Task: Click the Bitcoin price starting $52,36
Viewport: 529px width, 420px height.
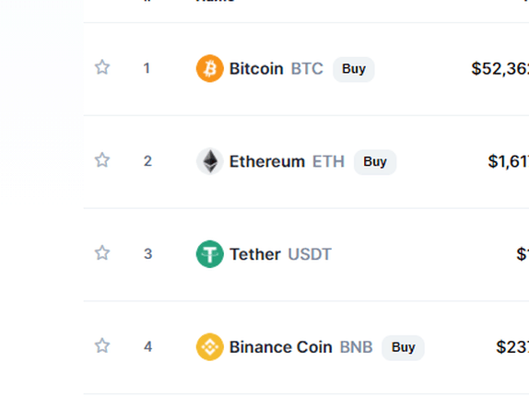Action: [500, 69]
